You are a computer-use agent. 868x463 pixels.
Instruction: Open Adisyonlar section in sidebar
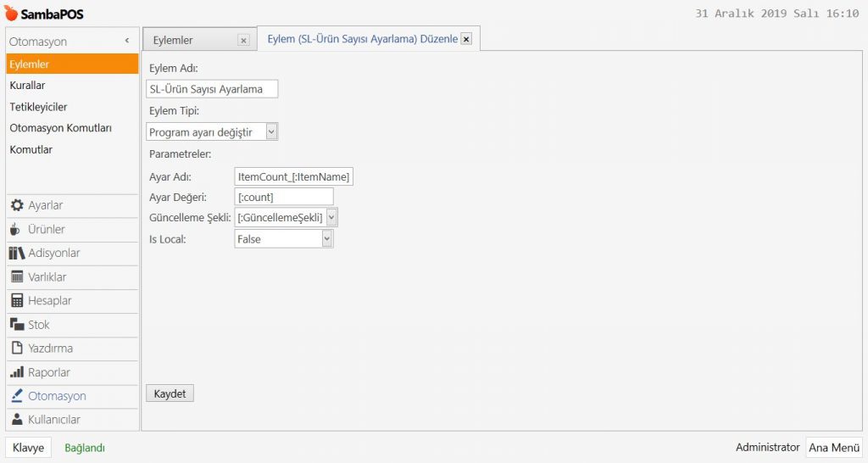[53, 253]
